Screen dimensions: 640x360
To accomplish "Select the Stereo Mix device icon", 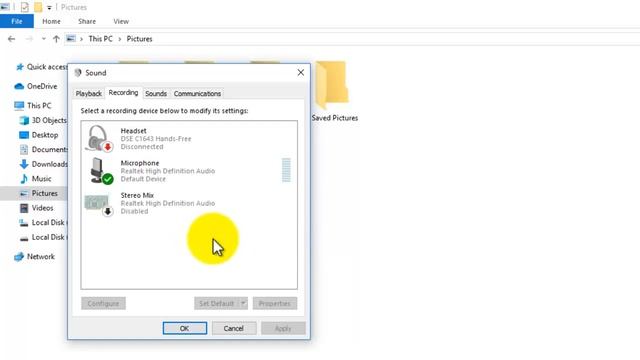I will (x=98, y=204).
